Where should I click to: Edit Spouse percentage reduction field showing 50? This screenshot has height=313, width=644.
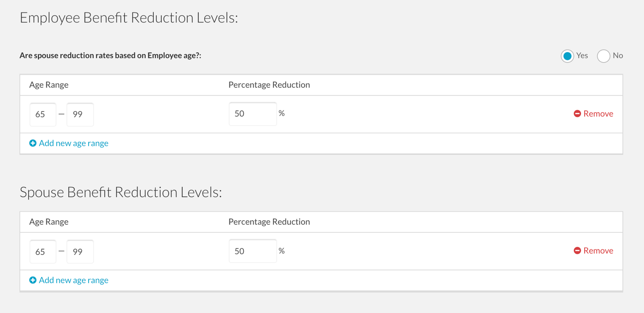253,251
